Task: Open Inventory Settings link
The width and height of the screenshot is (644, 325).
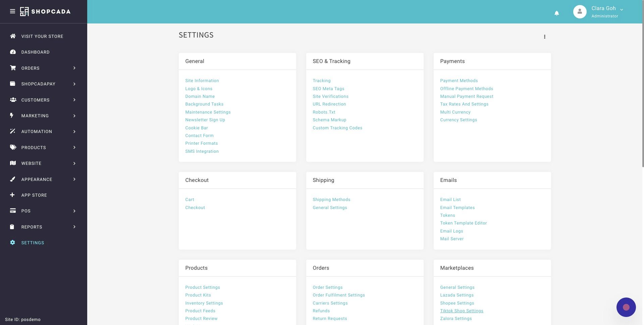Action: 204,303
